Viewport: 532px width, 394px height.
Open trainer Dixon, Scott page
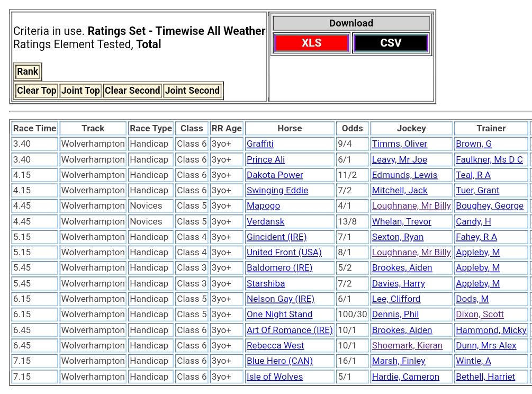point(480,315)
